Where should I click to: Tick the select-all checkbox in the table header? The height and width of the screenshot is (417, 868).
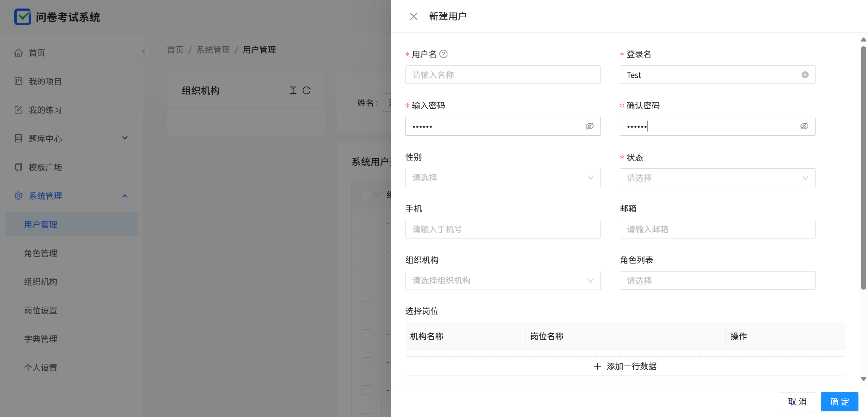366,195
